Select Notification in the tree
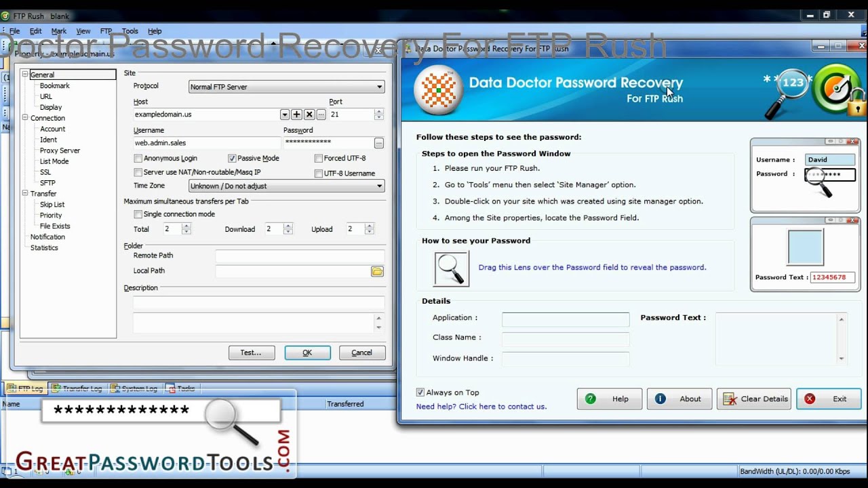 point(47,237)
